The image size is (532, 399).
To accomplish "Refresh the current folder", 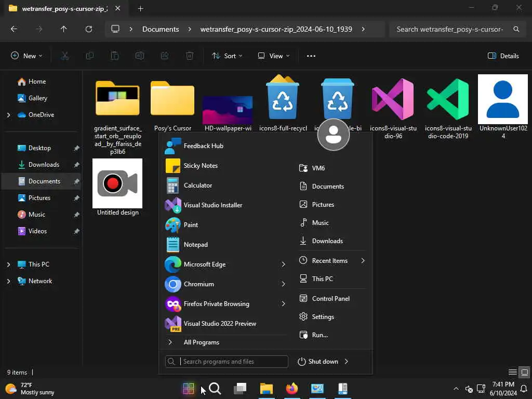I will [89, 29].
